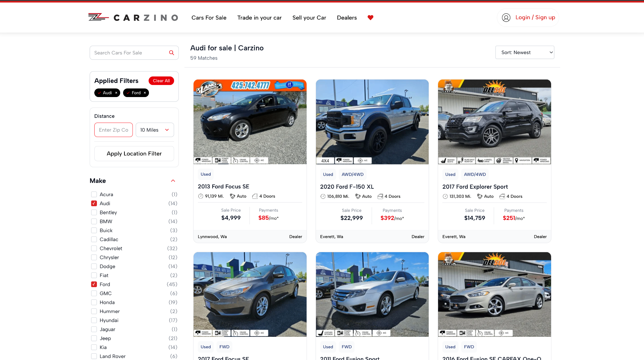Click the mileage icon on 2020 Ford F-150 XL
This screenshot has width=644, height=360.
tap(323, 196)
